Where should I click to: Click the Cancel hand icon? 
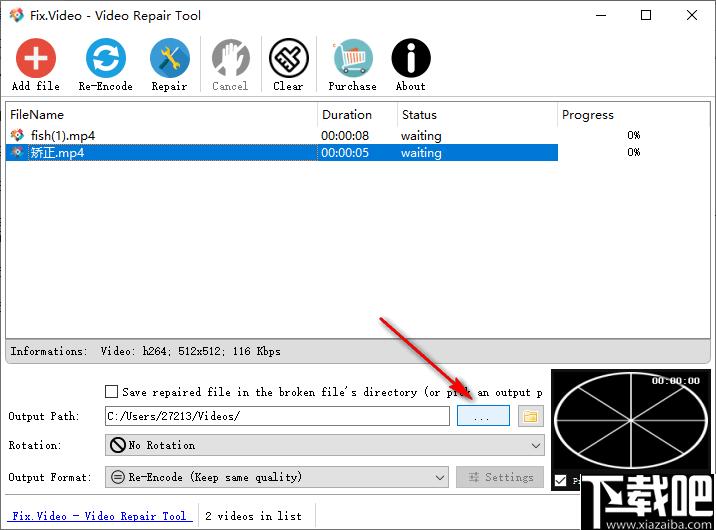coord(231,58)
